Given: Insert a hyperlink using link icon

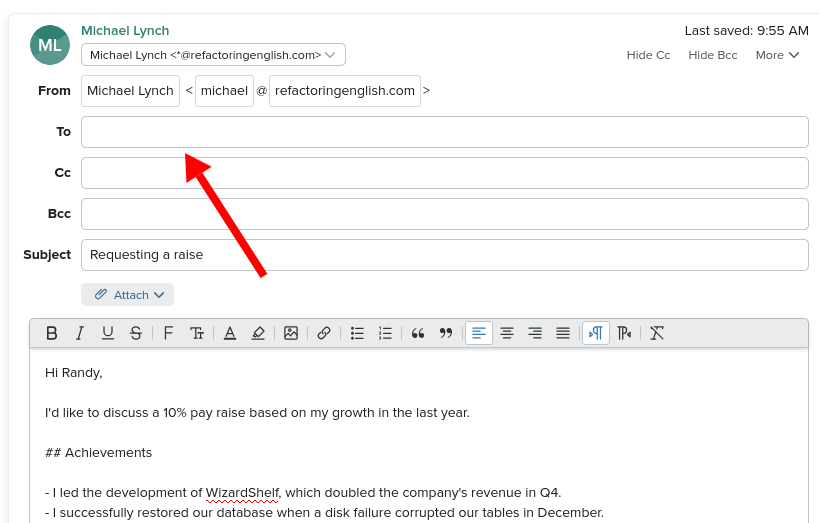Looking at the screenshot, I should (324, 333).
